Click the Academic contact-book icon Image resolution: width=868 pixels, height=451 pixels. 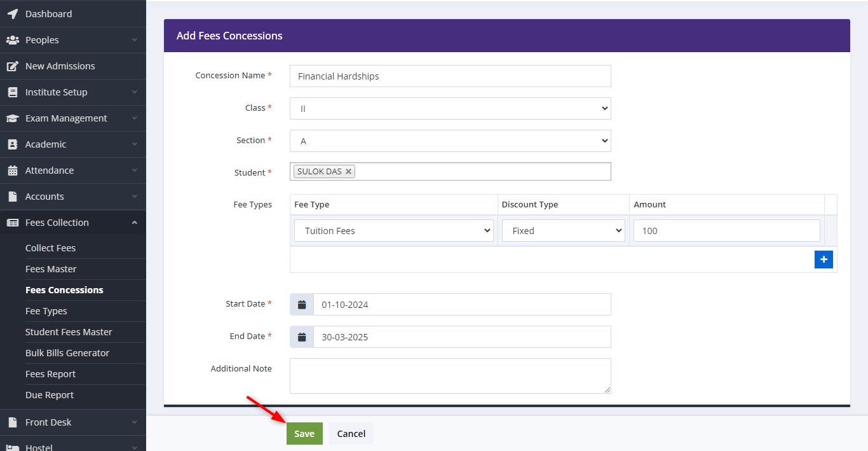(12, 144)
